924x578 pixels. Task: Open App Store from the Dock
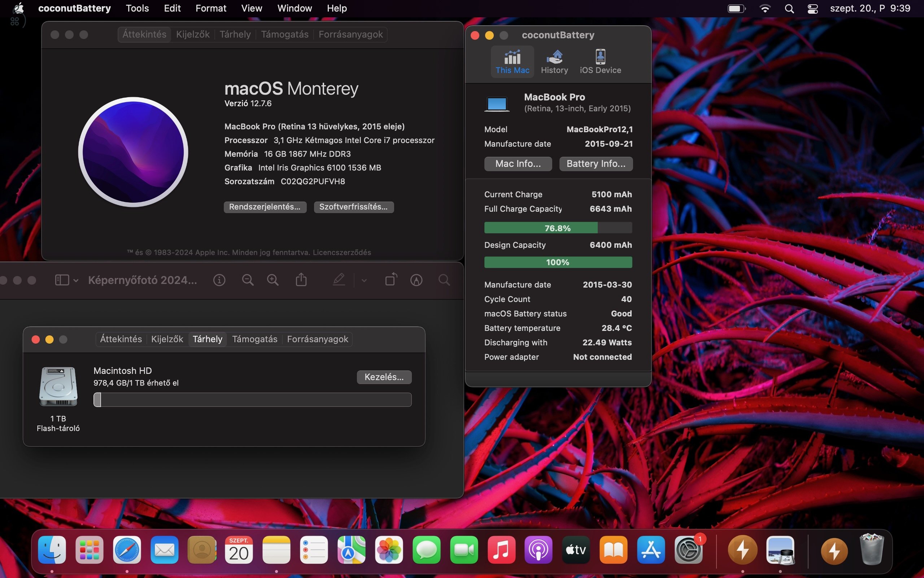(651, 550)
